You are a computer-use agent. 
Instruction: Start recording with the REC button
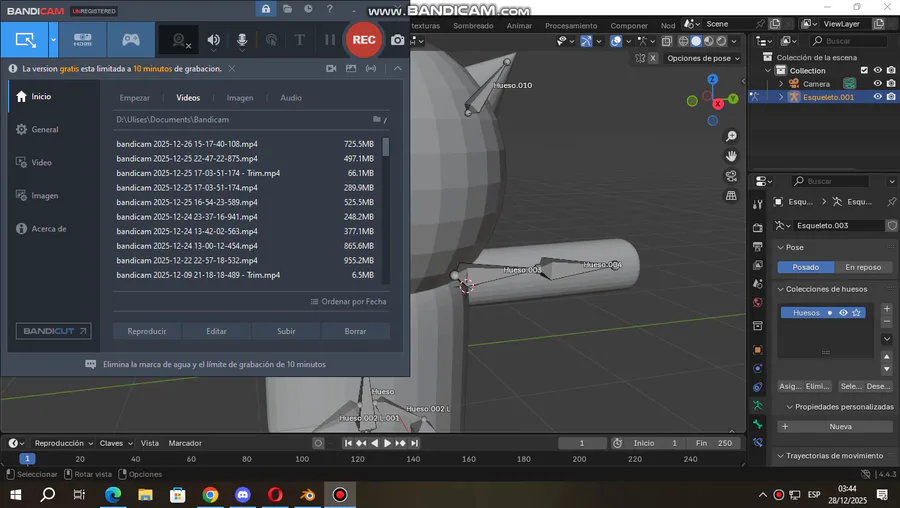363,40
